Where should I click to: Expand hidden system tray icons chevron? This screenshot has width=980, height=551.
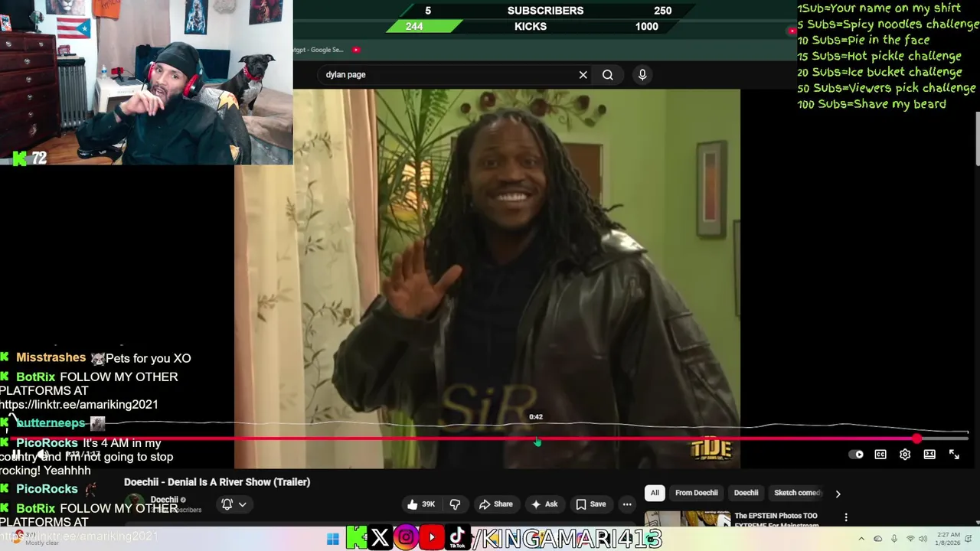point(861,539)
